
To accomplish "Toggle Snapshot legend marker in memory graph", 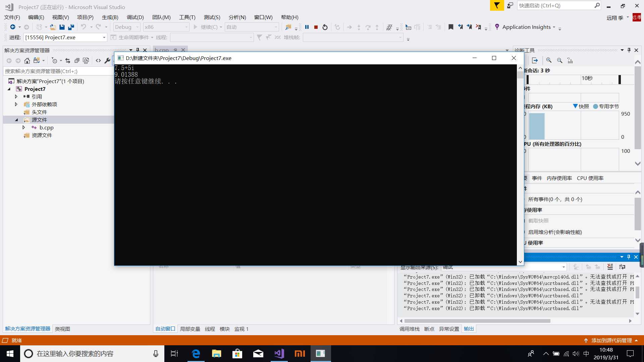I will coord(575,106).
